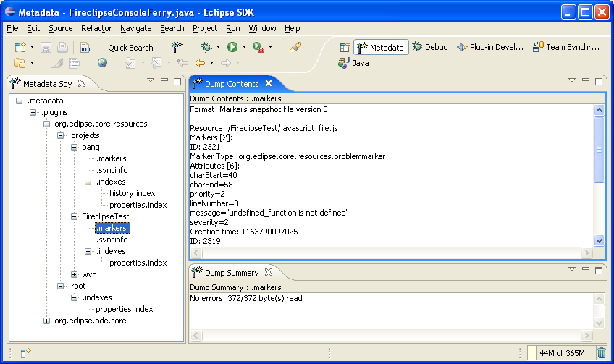Open the Back history dropdown arrow

[x=211, y=63]
